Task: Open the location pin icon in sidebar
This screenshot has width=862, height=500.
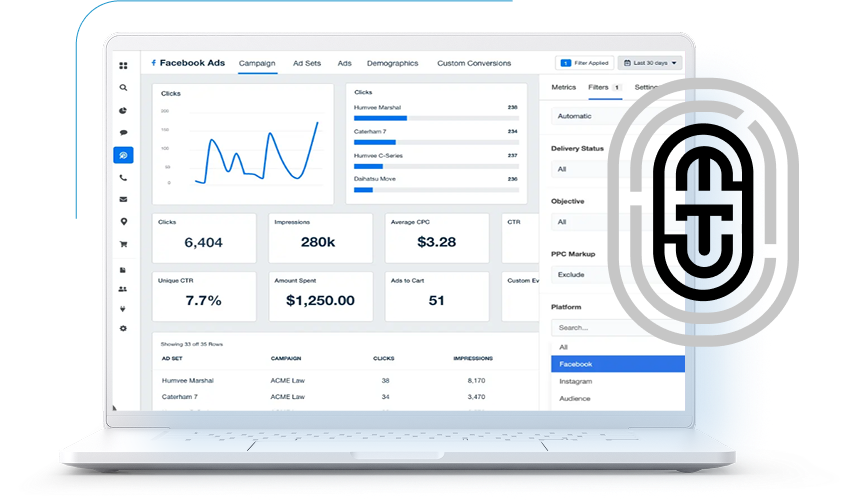Action: point(123,221)
